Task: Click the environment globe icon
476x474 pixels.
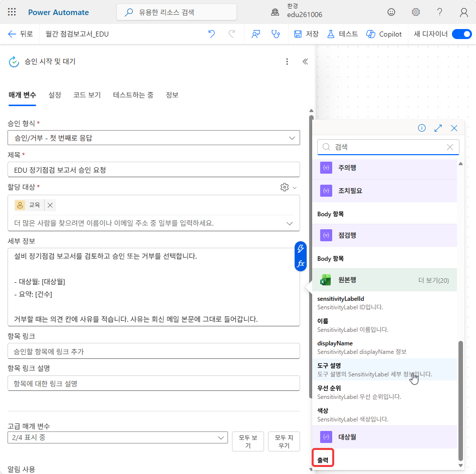Action: [275, 12]
